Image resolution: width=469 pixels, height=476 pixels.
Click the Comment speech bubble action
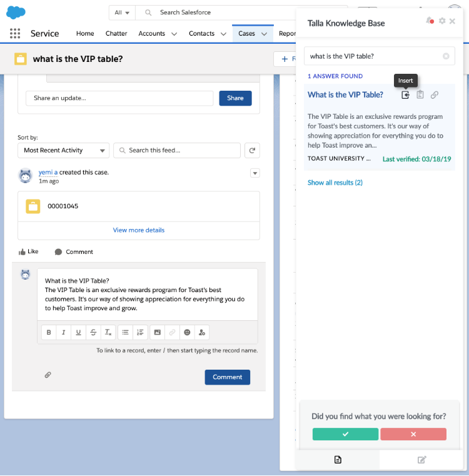point(74,251)
